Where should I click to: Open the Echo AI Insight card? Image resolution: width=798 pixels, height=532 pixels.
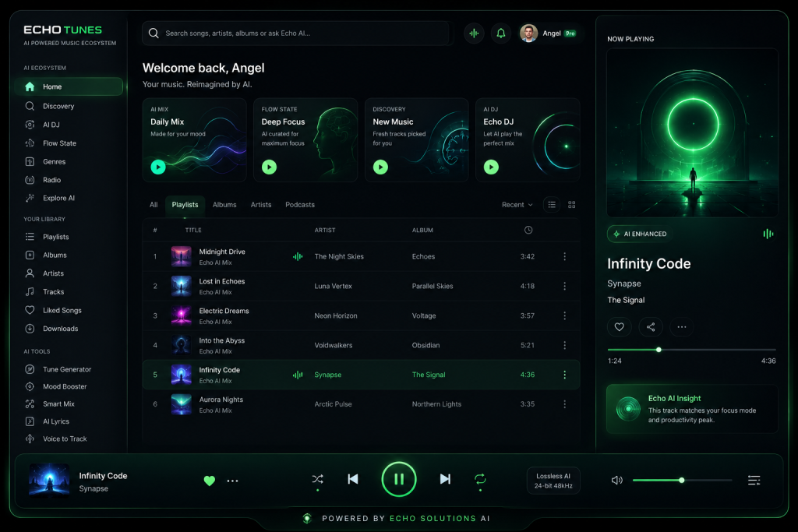(692, 409)
